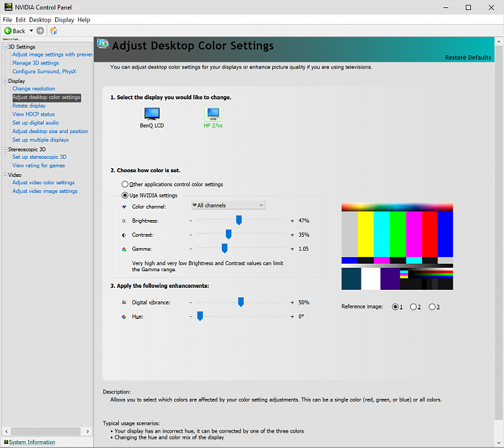
Task: Click the main panel scroll down arrow
Action: pos(499,443)
